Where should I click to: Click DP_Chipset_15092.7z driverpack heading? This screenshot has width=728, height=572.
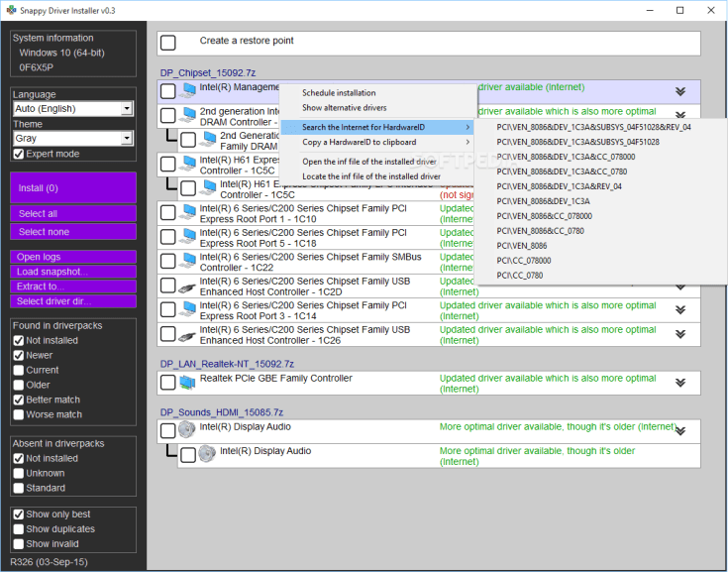[x=208, y=73]
